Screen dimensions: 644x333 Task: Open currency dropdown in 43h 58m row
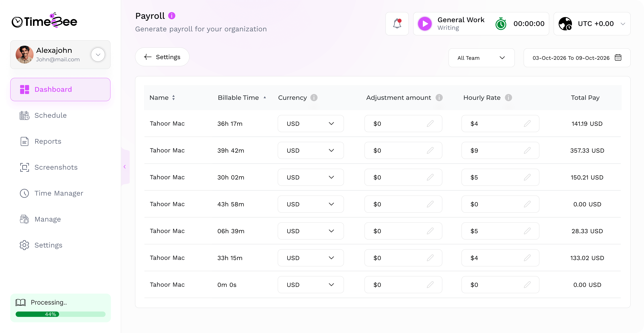pos(311,204)
